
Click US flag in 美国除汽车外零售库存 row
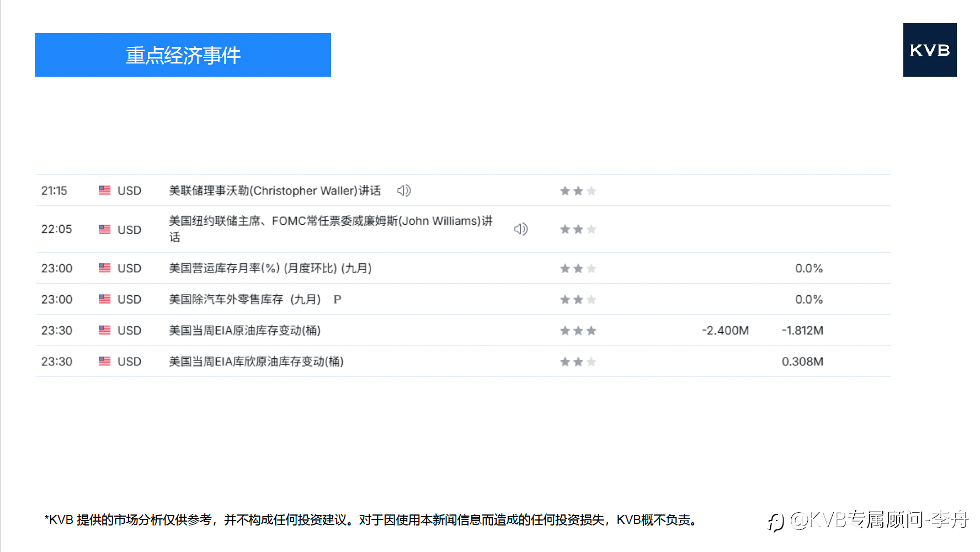tap(105, 299)
